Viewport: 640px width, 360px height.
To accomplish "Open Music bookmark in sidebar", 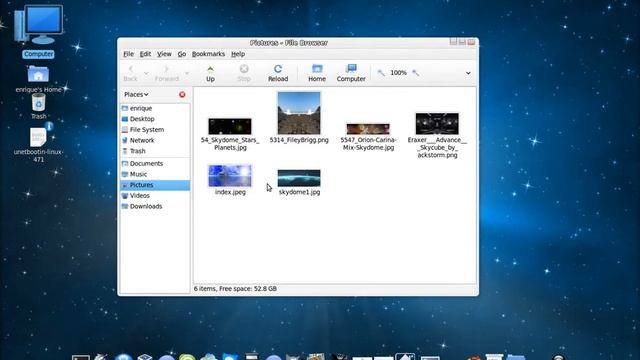I will coord(155,174).
